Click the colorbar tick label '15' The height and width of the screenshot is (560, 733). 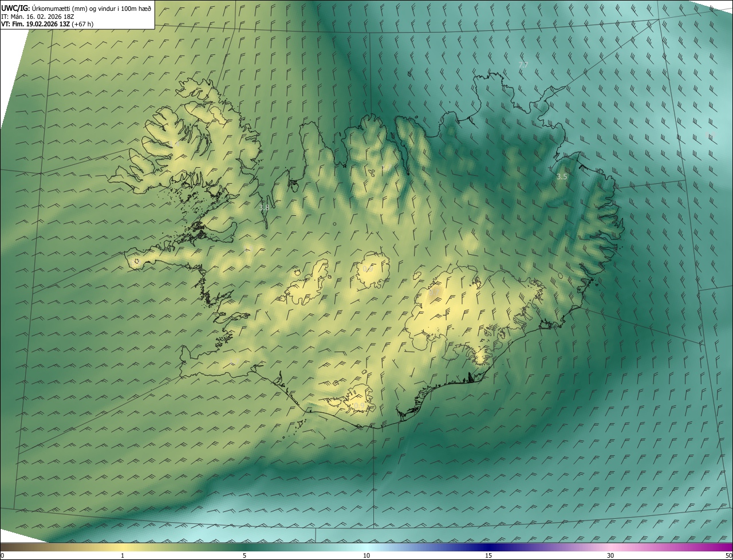[488, 555]
